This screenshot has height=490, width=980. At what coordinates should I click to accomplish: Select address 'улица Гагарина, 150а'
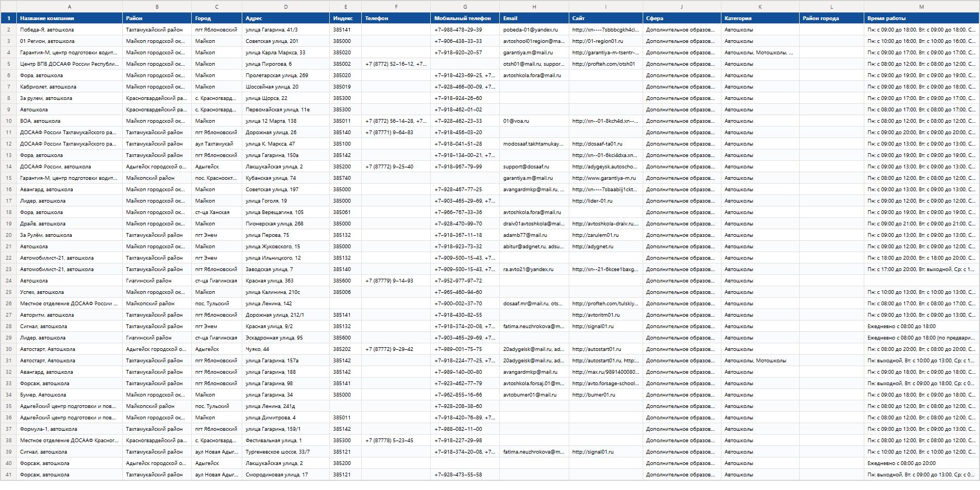click(286, 155)
